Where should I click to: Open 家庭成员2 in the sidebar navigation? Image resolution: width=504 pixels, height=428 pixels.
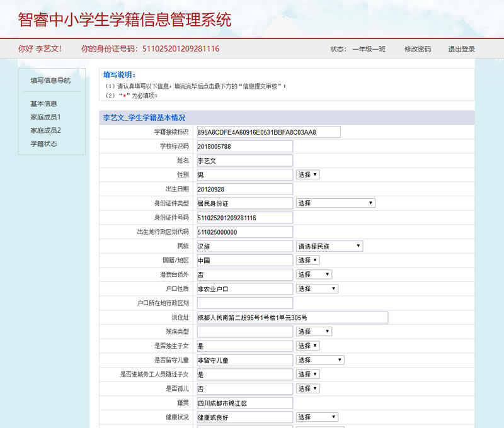(x=46, y=130)
